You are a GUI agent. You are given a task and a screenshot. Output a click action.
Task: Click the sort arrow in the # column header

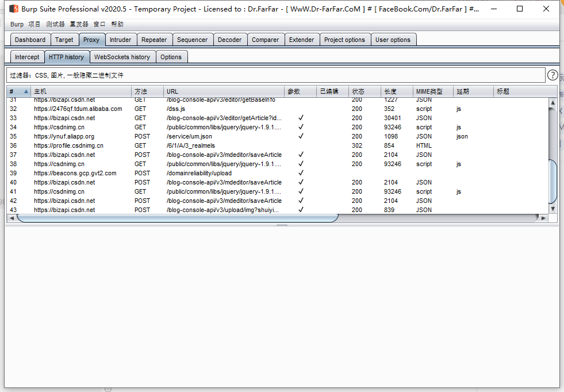point(26,91)
